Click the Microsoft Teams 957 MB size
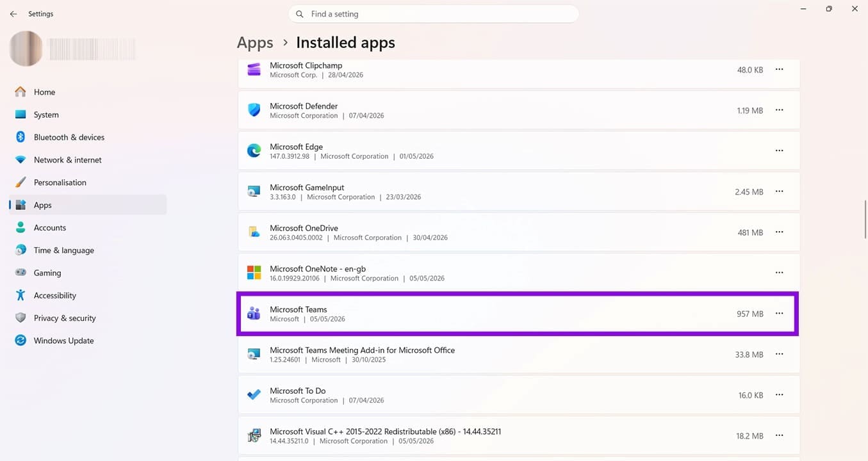Image resolution: width=868 pixels, height=461 pixels. [x=750, y=314]
